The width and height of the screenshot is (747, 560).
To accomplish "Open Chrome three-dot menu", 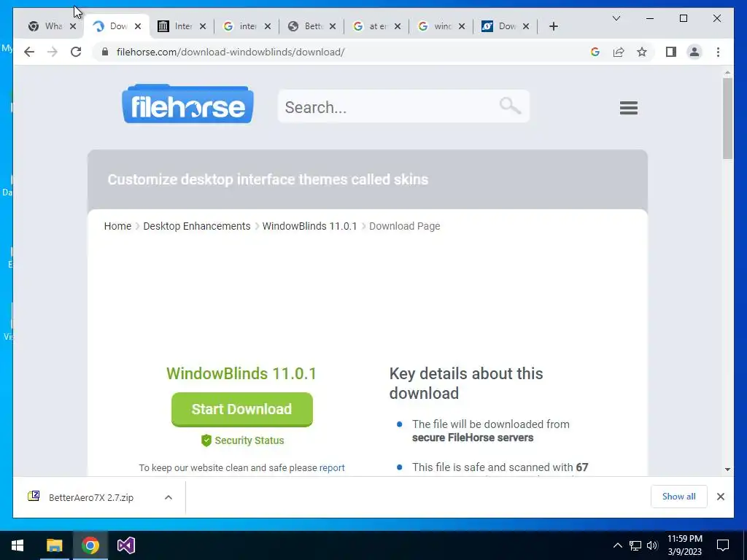I will (x=718, y=52).
